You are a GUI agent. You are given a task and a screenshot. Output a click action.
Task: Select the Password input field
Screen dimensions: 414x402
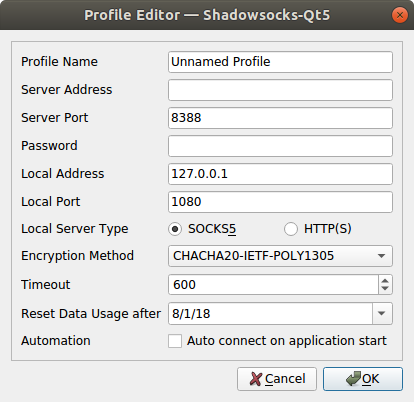pos(280,146)
